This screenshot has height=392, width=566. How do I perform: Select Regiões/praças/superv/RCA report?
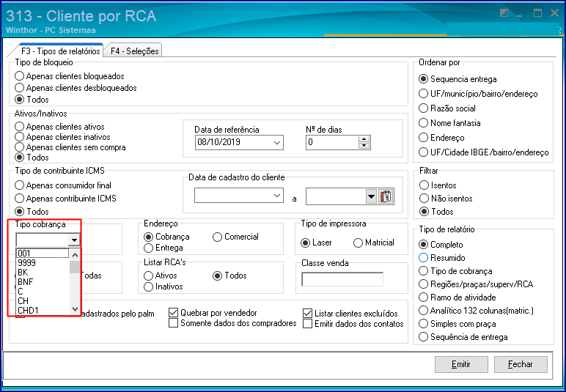476,284
